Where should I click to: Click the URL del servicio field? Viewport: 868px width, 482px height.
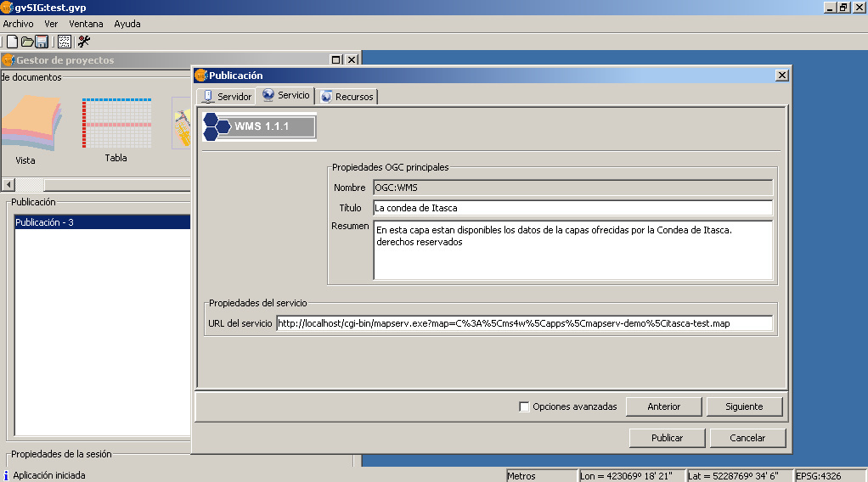[524, 323]
